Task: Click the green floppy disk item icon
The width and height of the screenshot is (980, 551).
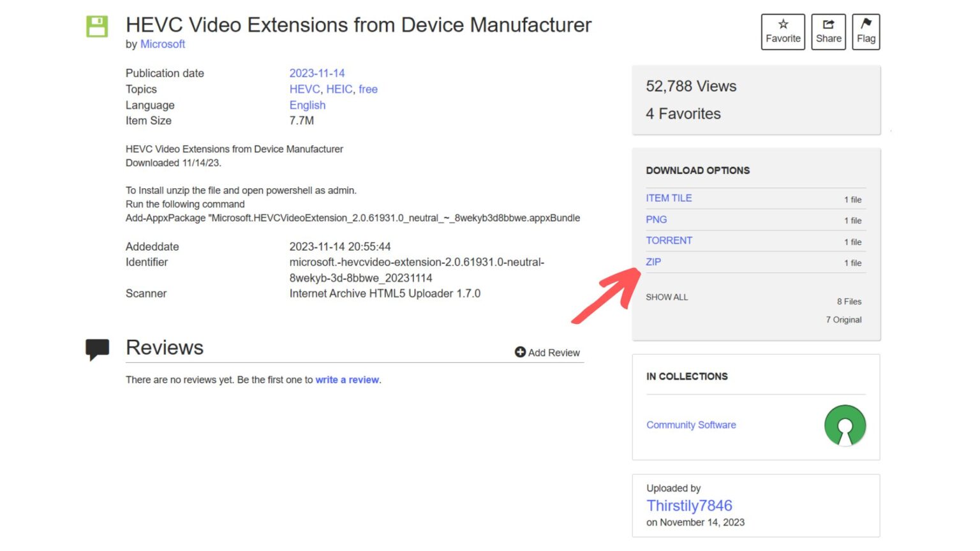Action: pyautogui.click(x=96, y=27)
